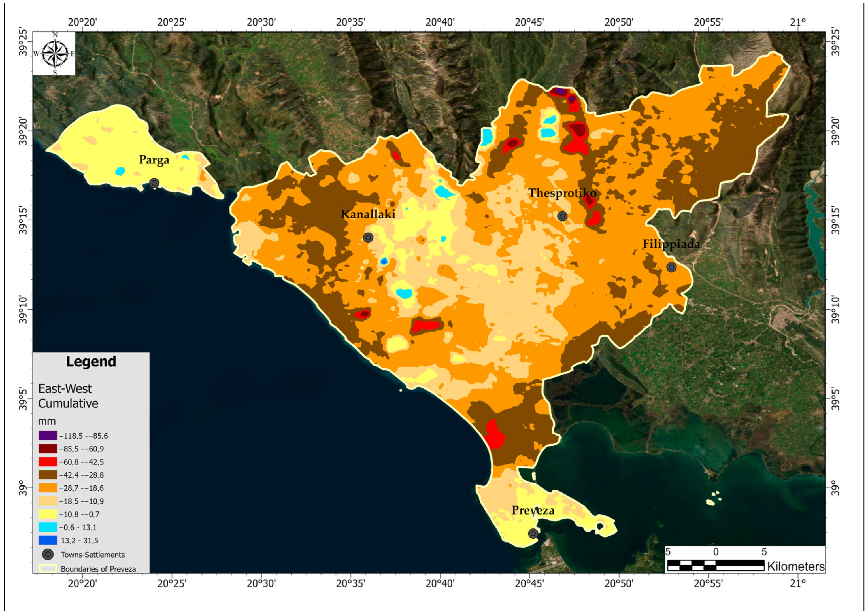
Task: Click the Thesprotiko settlement marker
Action: (562, 216)
